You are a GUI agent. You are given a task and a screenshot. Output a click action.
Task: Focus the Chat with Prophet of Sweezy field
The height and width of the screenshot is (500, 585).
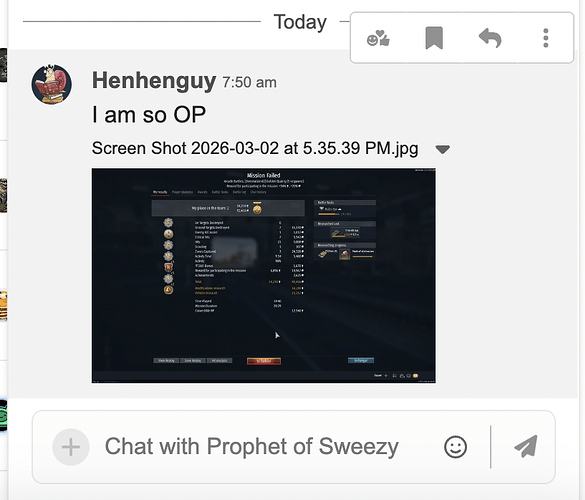click(252, 447)
